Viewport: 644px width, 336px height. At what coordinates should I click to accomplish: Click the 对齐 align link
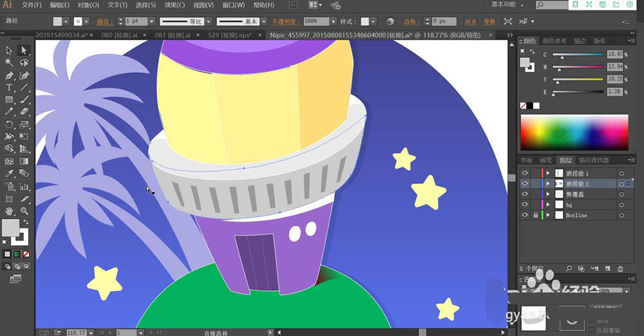470,21
